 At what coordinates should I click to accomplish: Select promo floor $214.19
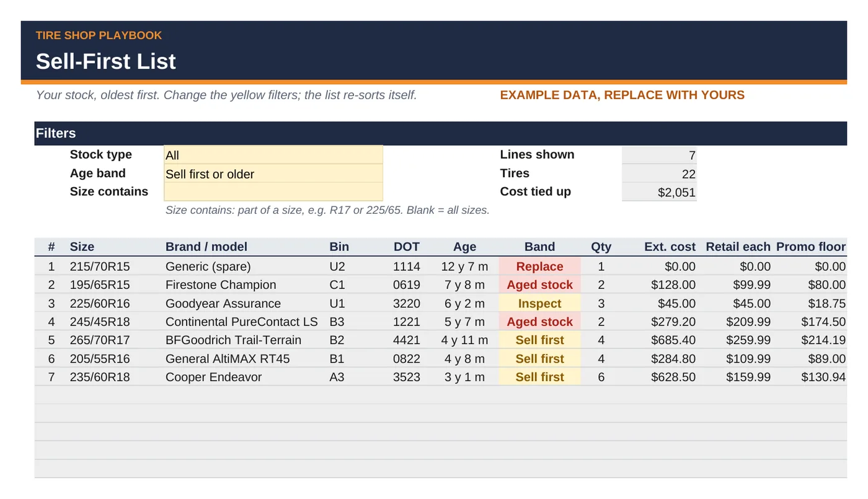(823, 340)
